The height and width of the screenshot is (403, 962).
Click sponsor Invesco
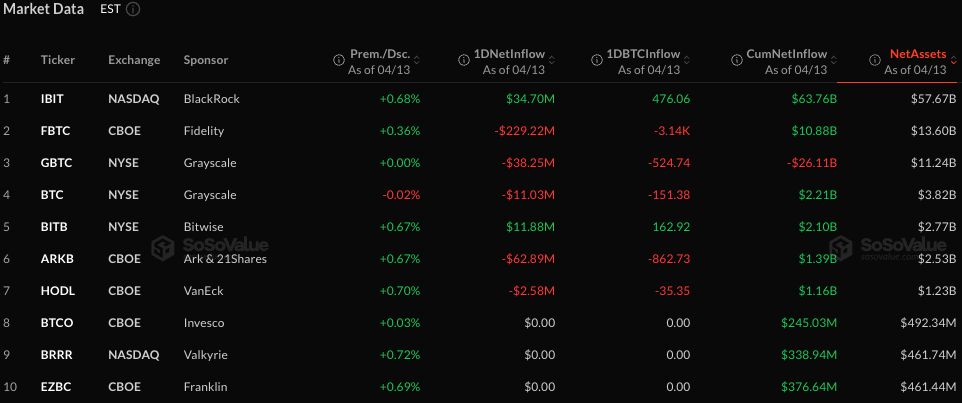(x=204, y=323)
